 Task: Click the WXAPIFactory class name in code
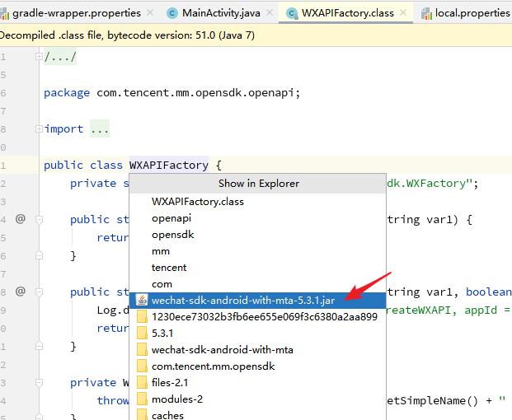click(169, 165)
